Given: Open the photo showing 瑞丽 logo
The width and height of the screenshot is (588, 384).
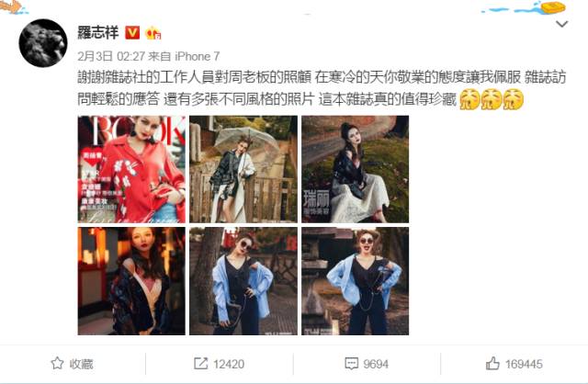Looking at the screenshot, I should coord(356,169).
